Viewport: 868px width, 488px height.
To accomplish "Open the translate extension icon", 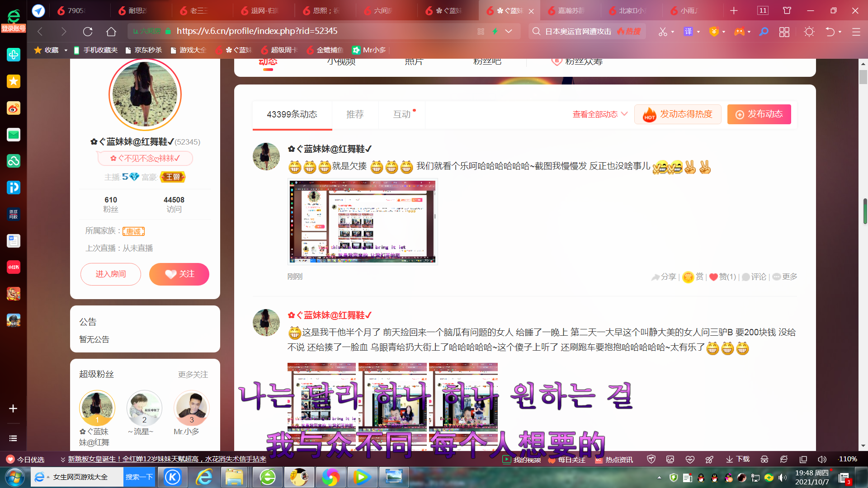I will [688, 32].
